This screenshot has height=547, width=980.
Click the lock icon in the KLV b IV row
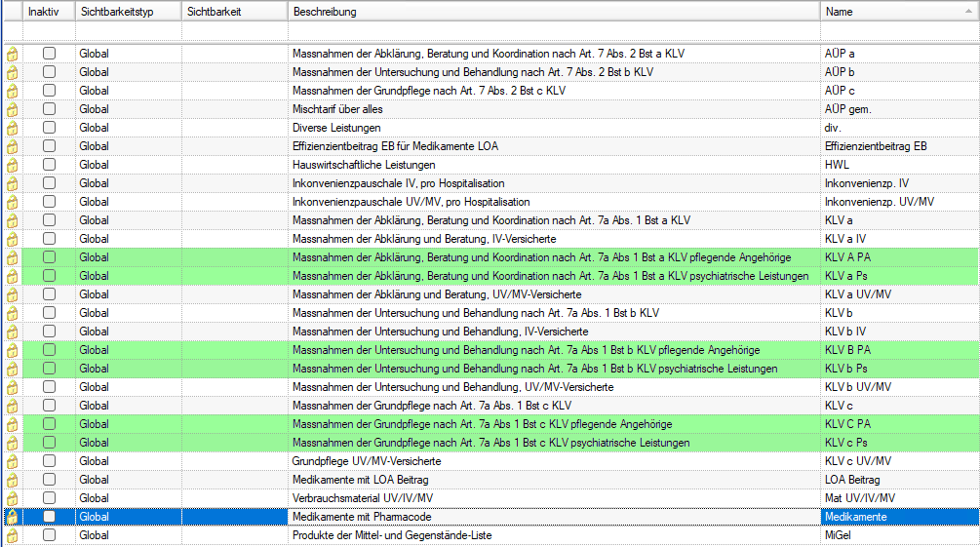pyautogui.click(x=13, y=332)
